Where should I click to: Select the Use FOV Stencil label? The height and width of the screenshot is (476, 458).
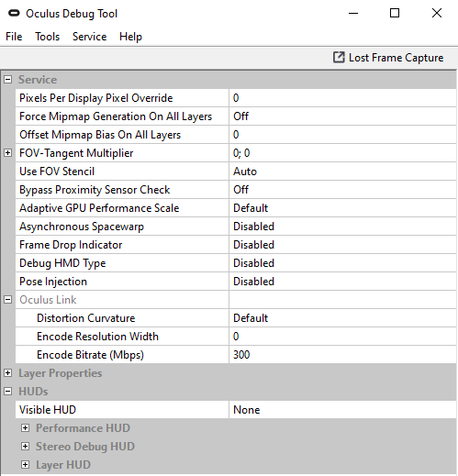click(57, 172)
